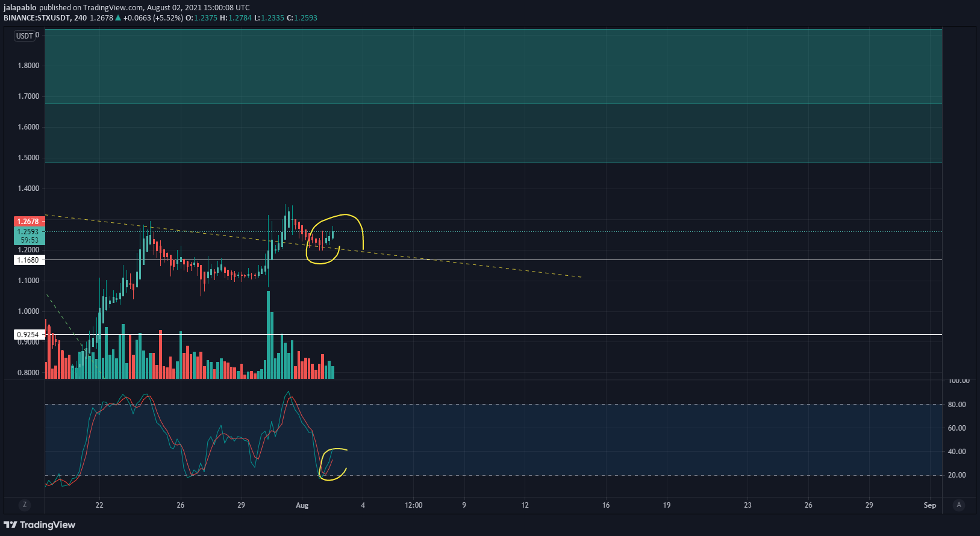The height and width of the screenshot is (536, 980).
Task: Click the Aug label on time axis
Action: [x=302, y=505]
